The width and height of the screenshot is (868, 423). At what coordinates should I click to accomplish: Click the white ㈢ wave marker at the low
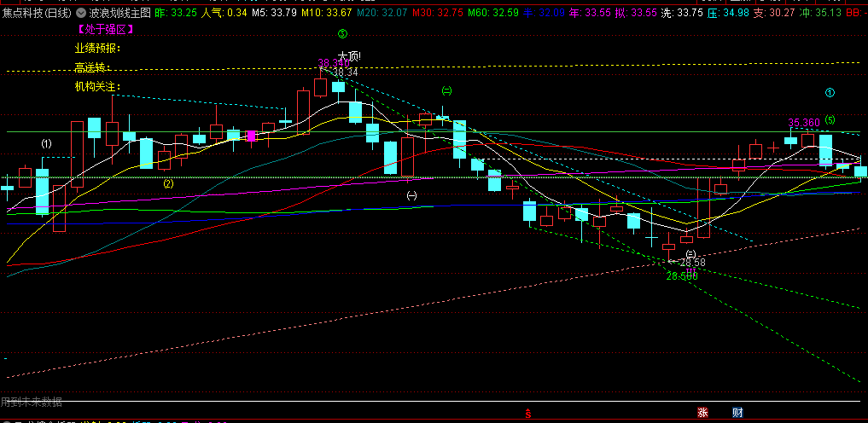pyautogui.click(x=690, y=254)
